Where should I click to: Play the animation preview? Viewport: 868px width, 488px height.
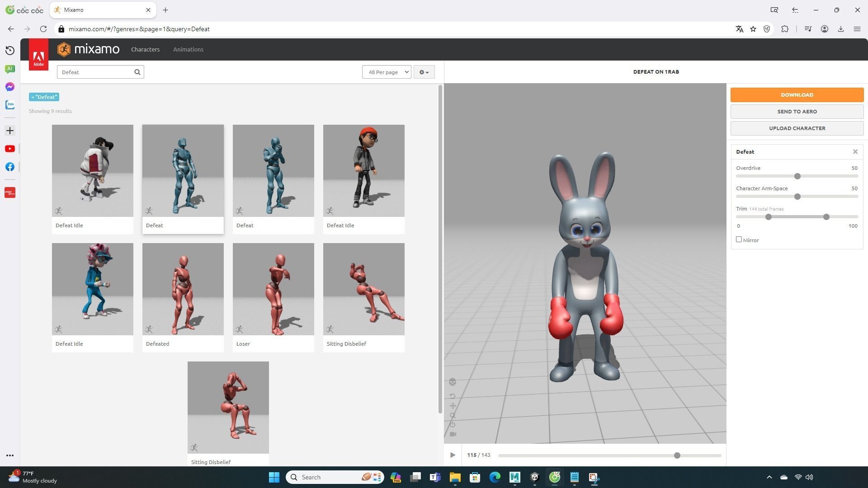coord(453,455)
